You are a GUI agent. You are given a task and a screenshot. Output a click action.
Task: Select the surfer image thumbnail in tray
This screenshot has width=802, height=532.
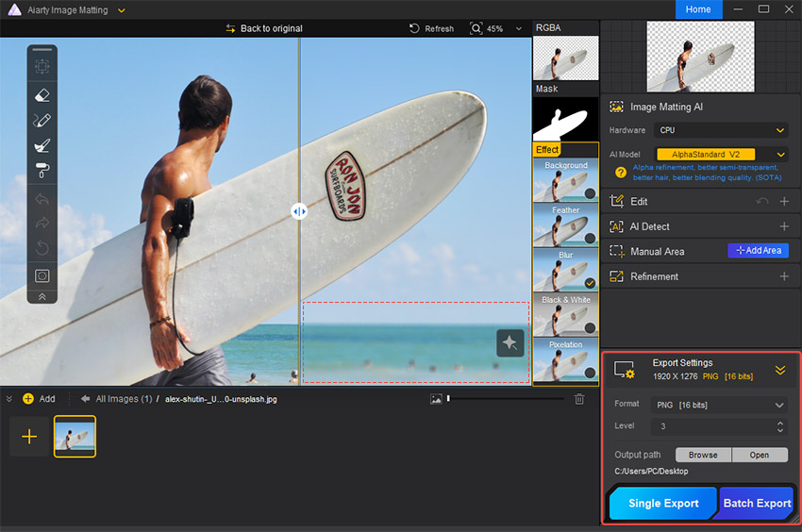point(75,437)
